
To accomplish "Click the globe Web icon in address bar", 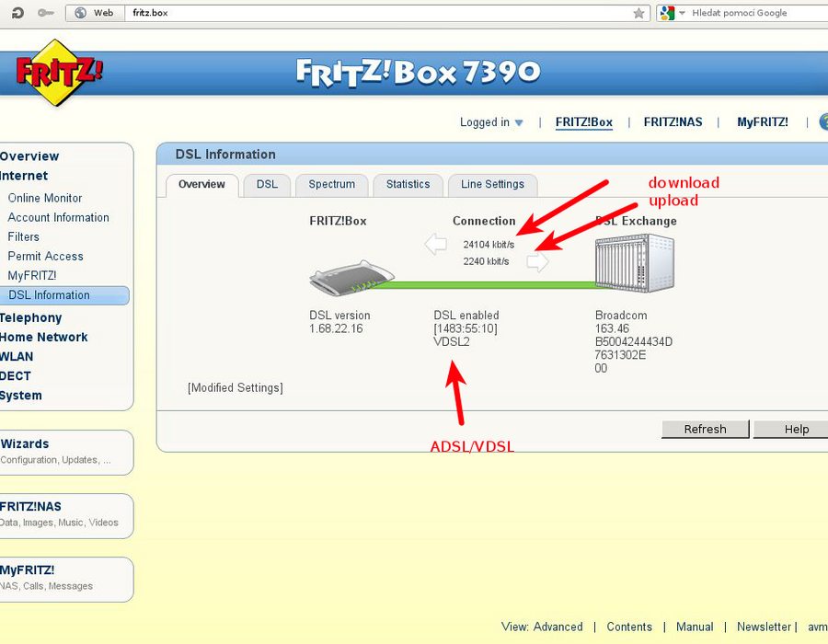I will pyautogui.click(x=80, y=13).
